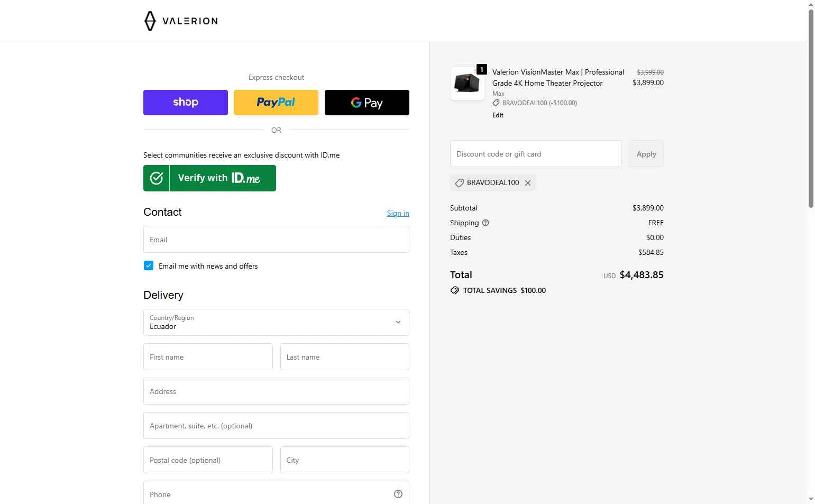Click the discount tag icon under product

point(496,103)
